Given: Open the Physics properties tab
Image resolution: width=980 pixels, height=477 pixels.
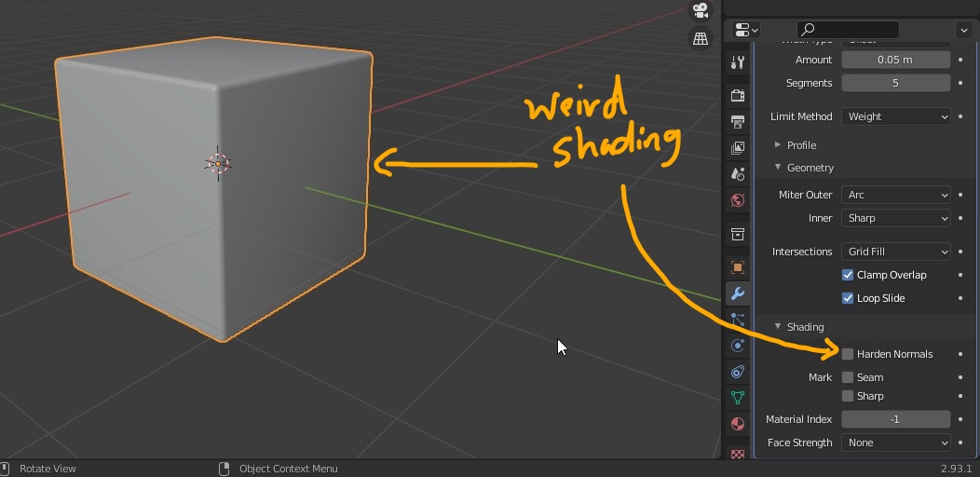Looking at the screenshot, I should coord(738,346).
